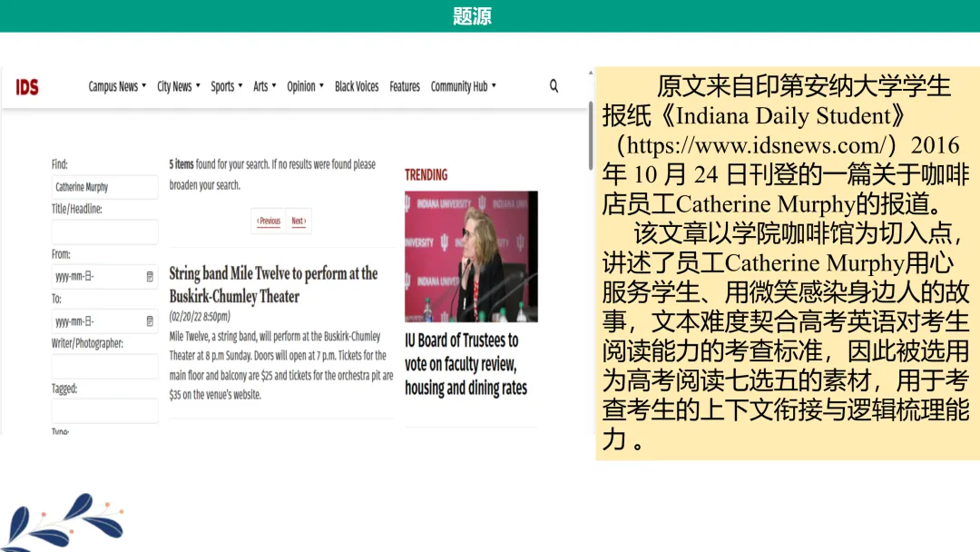Click the scrollbar up arrow
Screen dimensions: 980x552
click(591, 74)
